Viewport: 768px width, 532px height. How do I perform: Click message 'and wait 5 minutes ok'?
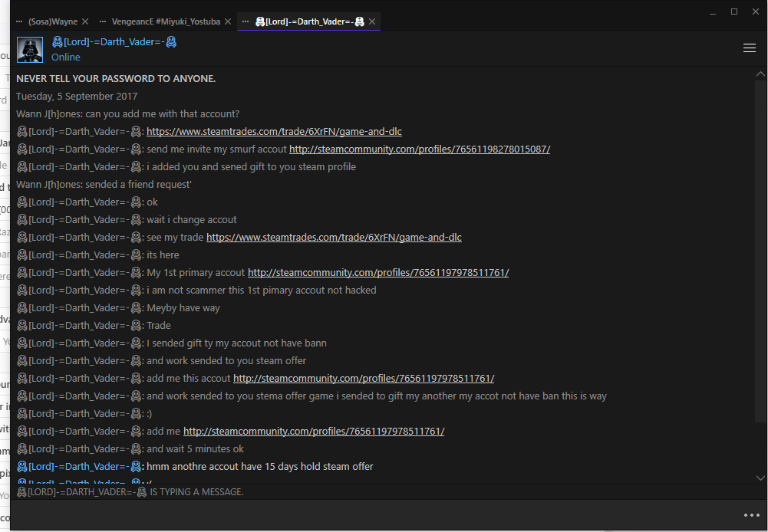tap(195, 448)
